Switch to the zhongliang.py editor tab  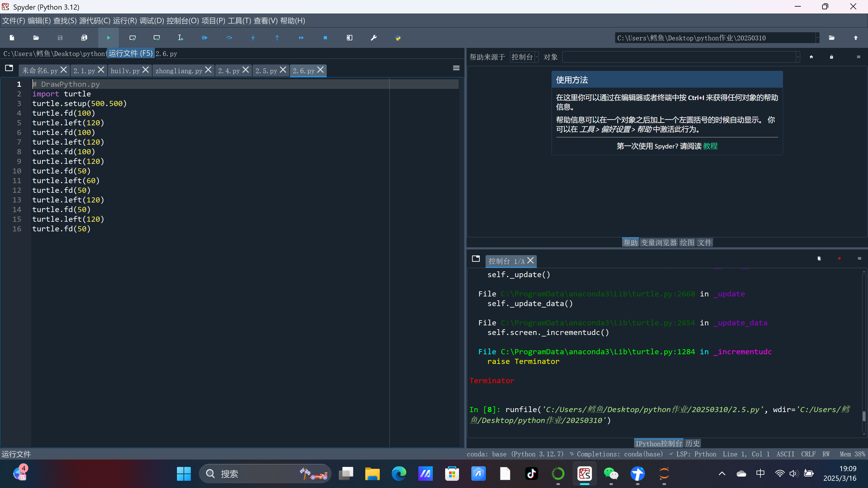pos(179,71)
